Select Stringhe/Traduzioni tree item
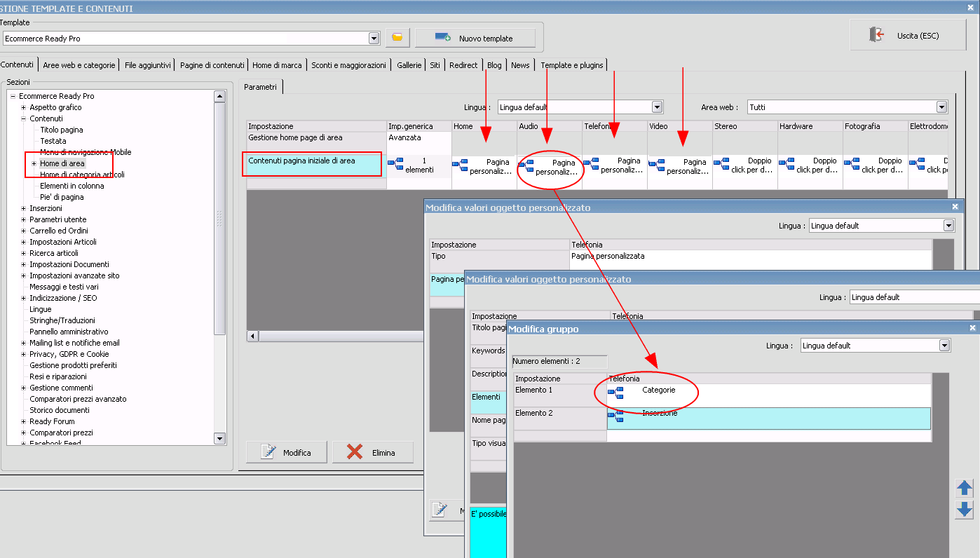Viewport: 980px width, 558px height. click(62, 320)
